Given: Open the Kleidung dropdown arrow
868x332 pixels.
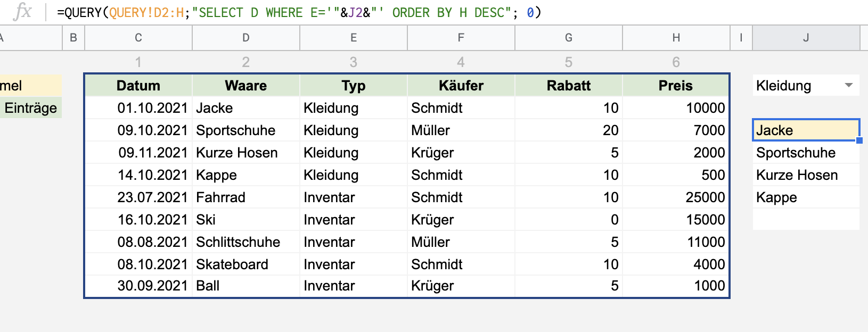Looking at the screenshot, I should [849, 85].
